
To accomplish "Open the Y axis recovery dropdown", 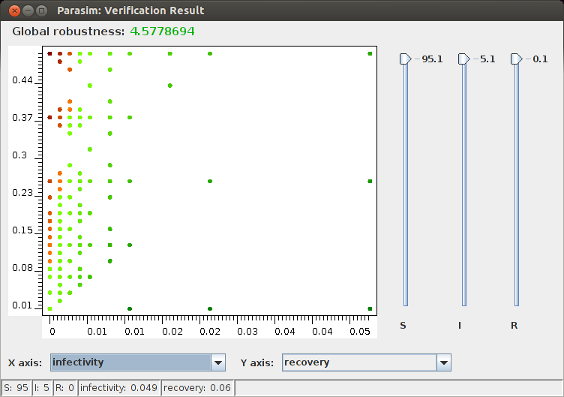I will (x=367, y=362).
